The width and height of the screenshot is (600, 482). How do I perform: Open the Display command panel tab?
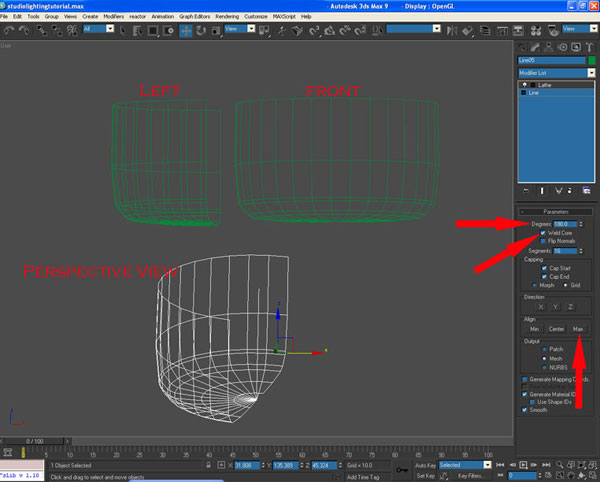576,47
